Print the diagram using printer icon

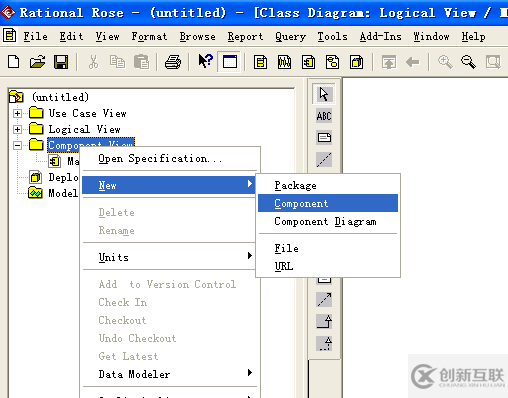[173, 62]
